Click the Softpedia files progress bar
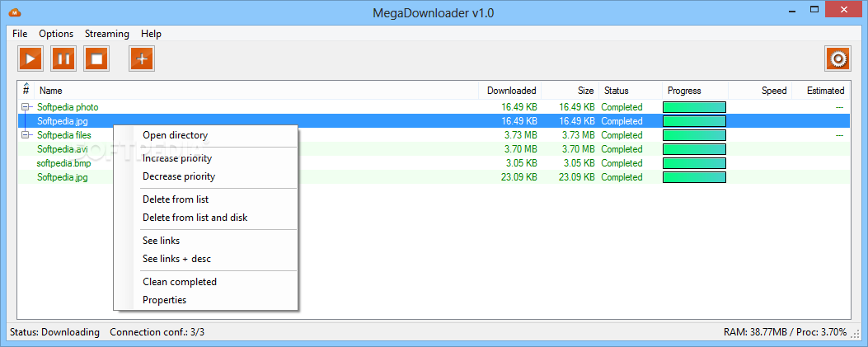The height and width of the screenshot is (347, 868). coord(695,135)
